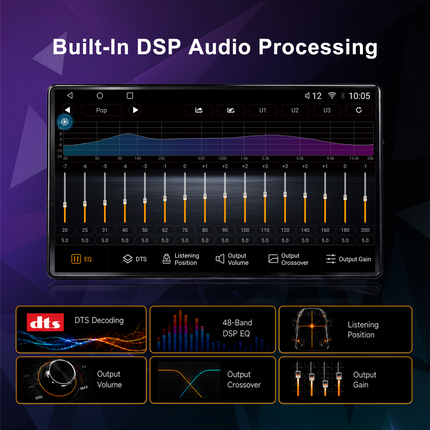Click the frequency field showing 62
Screen dimensions: 430x430
click(x=165, y=230)
